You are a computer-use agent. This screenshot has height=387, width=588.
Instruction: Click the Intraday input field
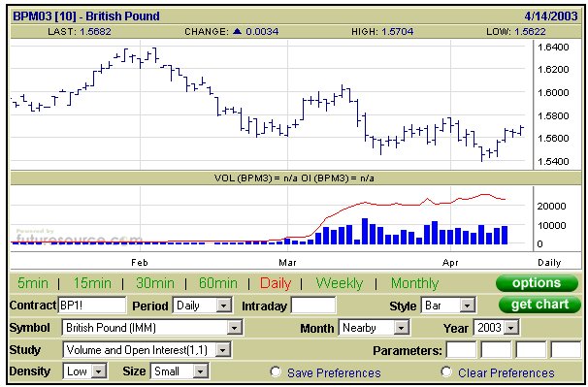pyautogui.click(x=313, y=306)
